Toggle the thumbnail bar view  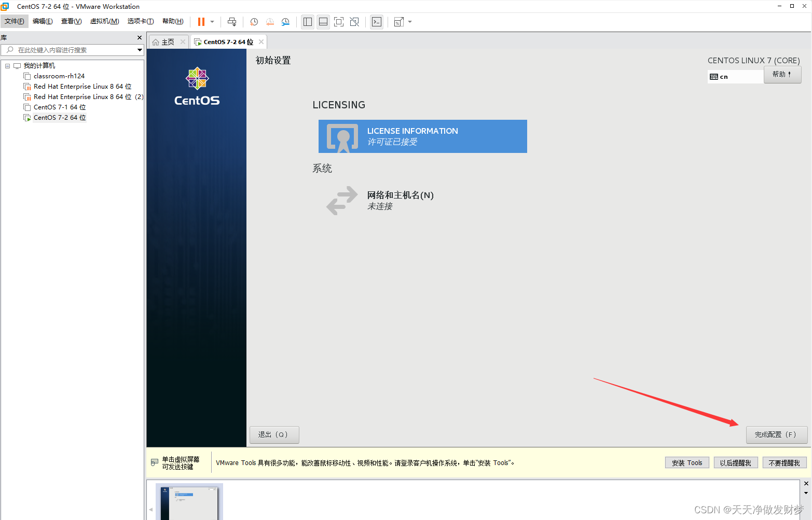tap(323, 22)
